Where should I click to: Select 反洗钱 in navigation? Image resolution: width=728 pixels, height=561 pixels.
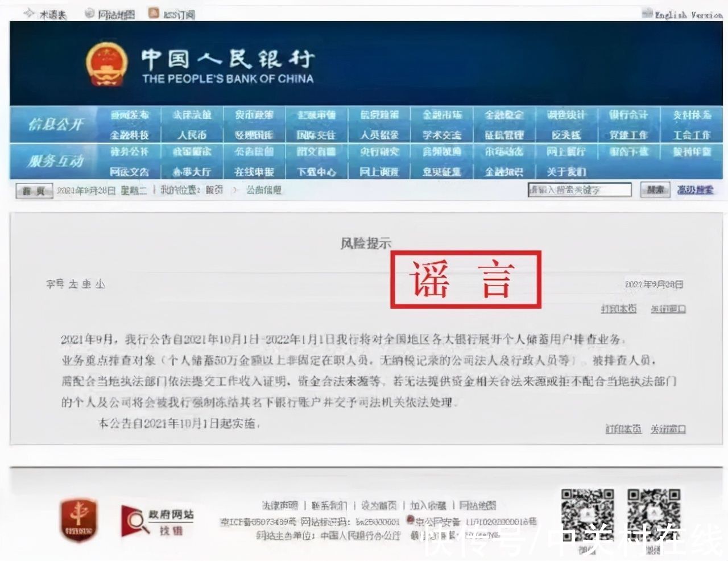coord(566,135)
